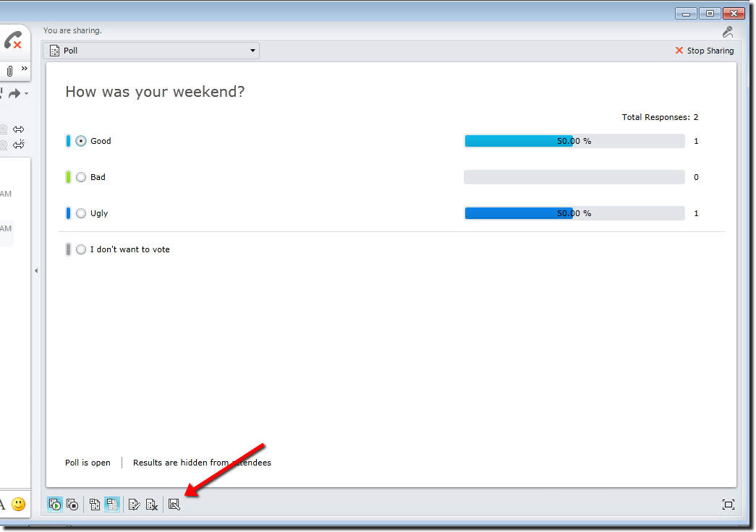Open the Poll content dropdown

(x=151, y=51)
